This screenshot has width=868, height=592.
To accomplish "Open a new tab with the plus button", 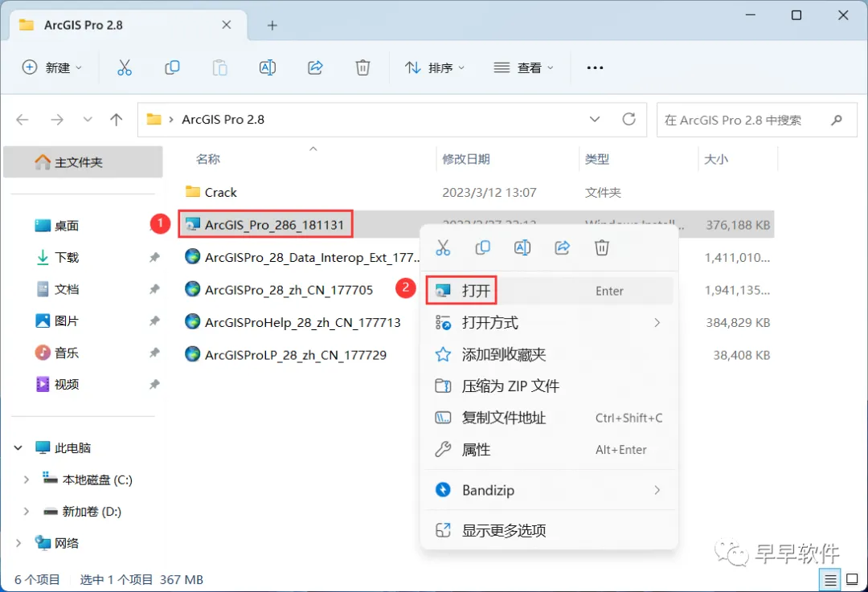I will click(272, 26).
